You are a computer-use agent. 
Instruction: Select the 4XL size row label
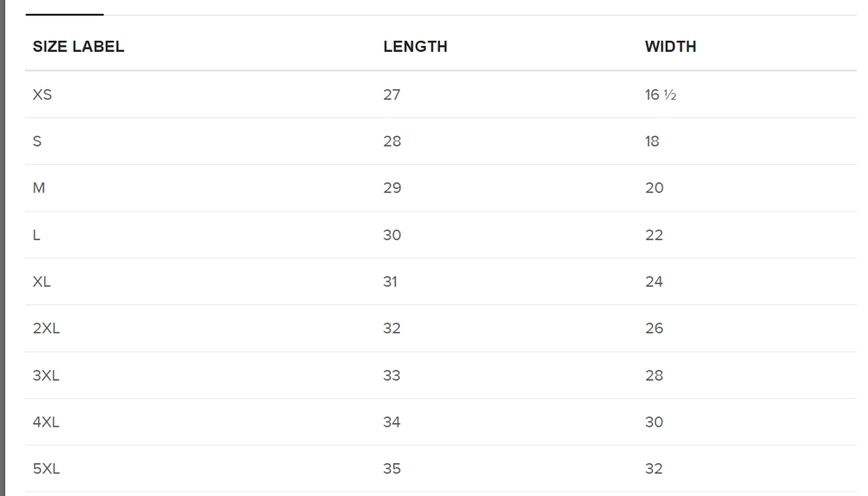pyautogui.click(x=46, y=422)
